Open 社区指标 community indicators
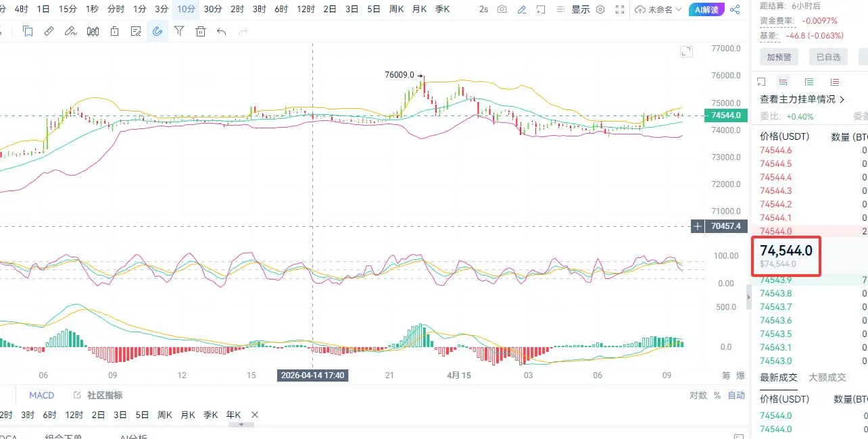Screen dimensions: 868x439 click(105, 395)
